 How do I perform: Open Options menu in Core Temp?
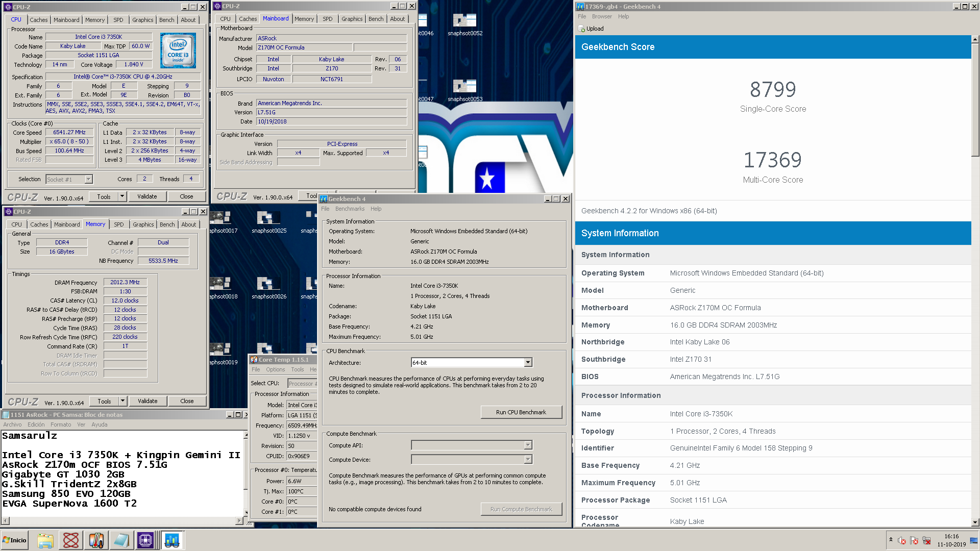point(275,369)
